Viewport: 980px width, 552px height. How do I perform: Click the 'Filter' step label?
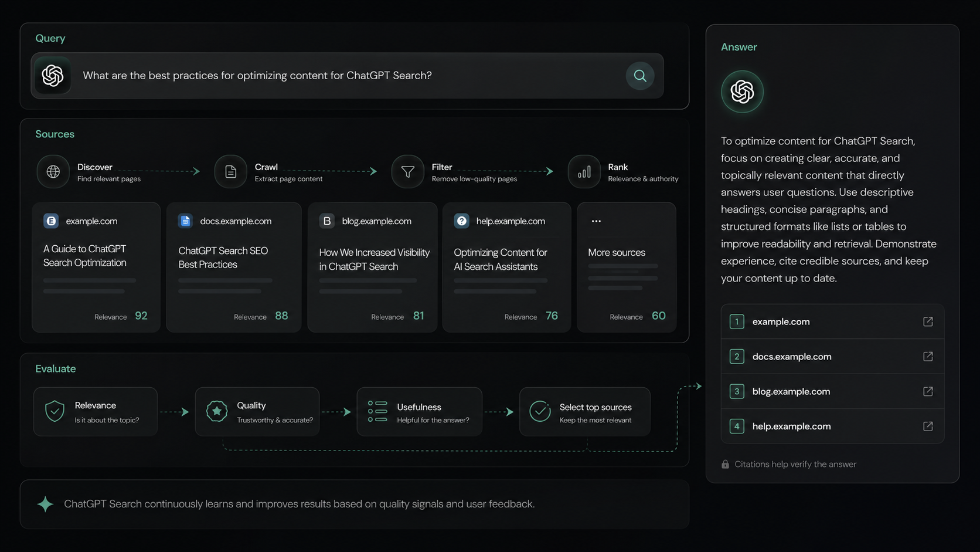pyautogui.click(x=442, y=167)
